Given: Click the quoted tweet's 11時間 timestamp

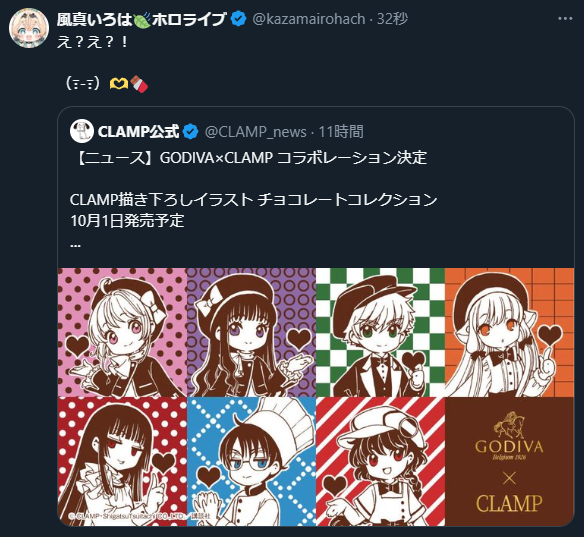Looking at the screenshot, I should [x=341, y=132].
